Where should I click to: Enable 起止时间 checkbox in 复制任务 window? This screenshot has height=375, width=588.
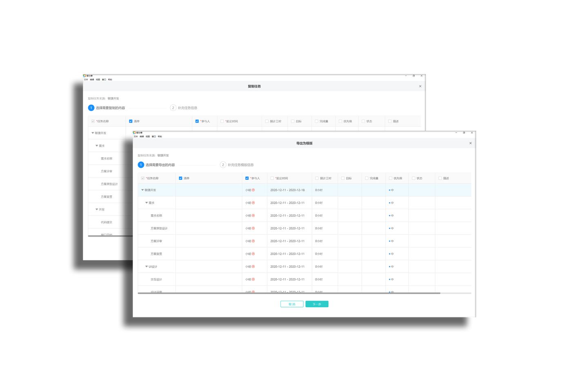pos(222,121)
